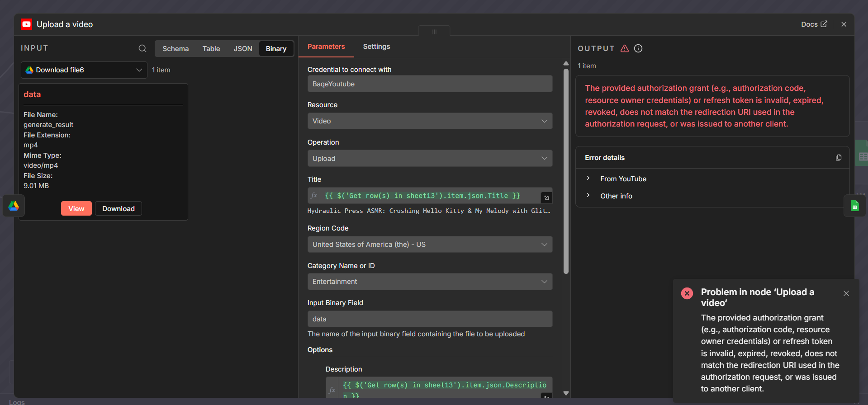Click the parameters panel vertical scrollbar
The image size is (868, 405).
click(x=566, y=172)
